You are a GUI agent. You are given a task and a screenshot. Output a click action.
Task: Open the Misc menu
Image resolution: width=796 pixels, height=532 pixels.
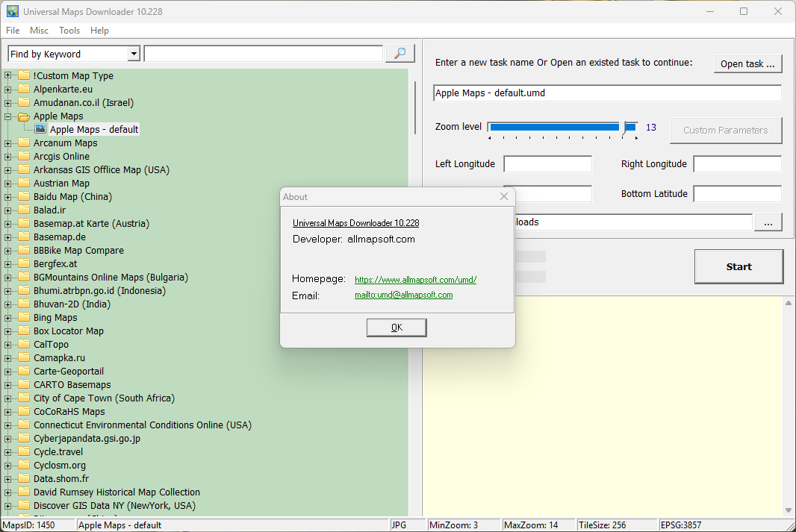pyautogui.click(x=39, y=31)
